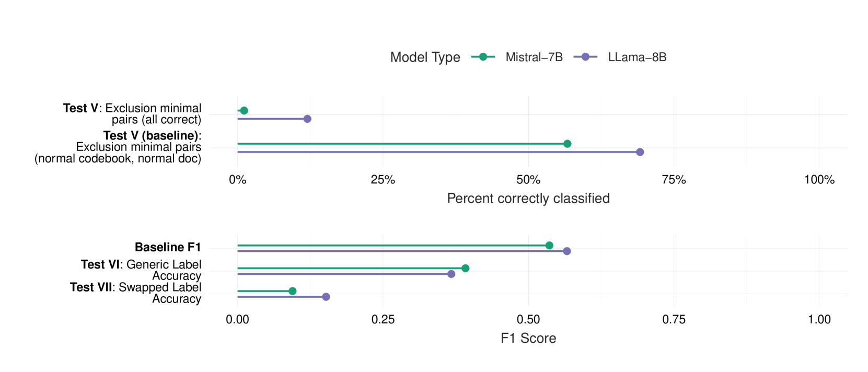Click the 50% tick label on top axis
This screenshot has height=372, width=868.
click(x=528, y=180)
